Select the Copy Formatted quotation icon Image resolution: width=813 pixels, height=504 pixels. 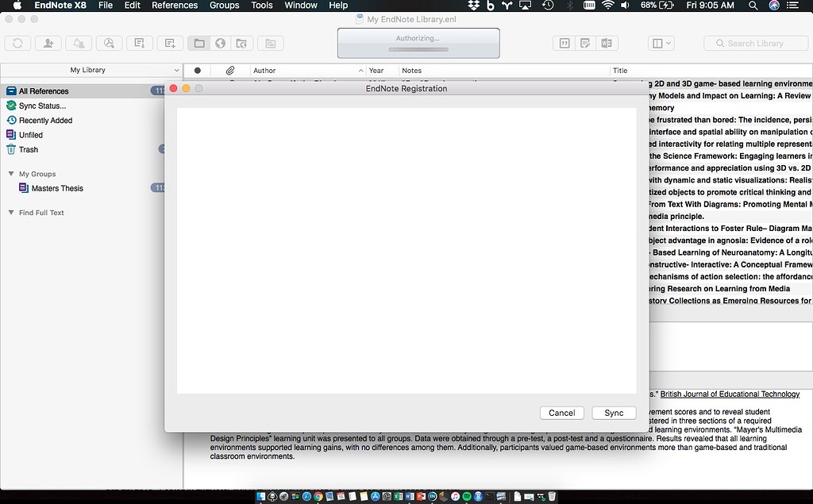(x=564, y=44)
